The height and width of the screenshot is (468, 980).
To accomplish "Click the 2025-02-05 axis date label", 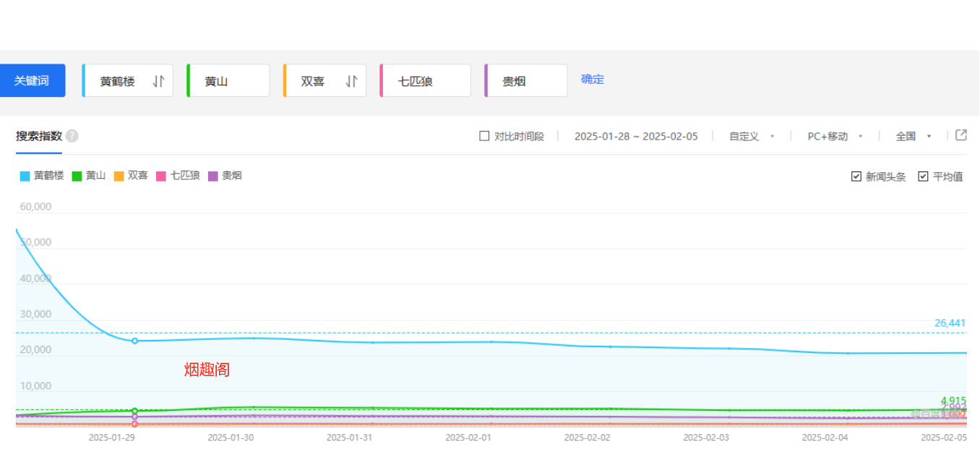I will click(x=944, y=438).
